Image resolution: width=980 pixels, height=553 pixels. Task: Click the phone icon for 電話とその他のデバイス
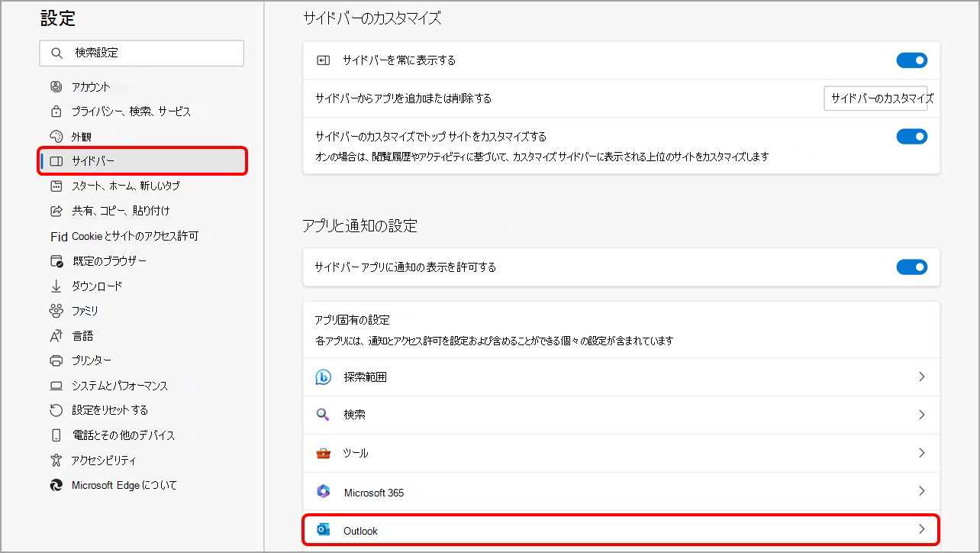point(56,435)
